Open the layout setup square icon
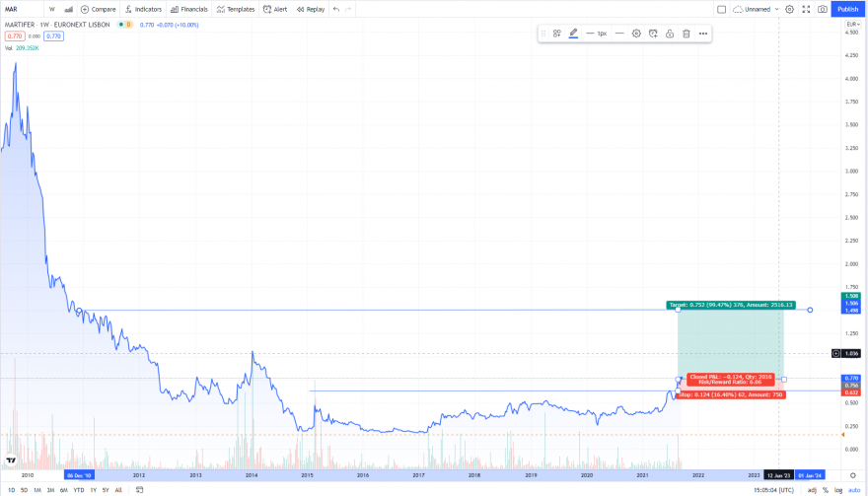The width and height of the screenshot is (868, 496). click(721, 9)
